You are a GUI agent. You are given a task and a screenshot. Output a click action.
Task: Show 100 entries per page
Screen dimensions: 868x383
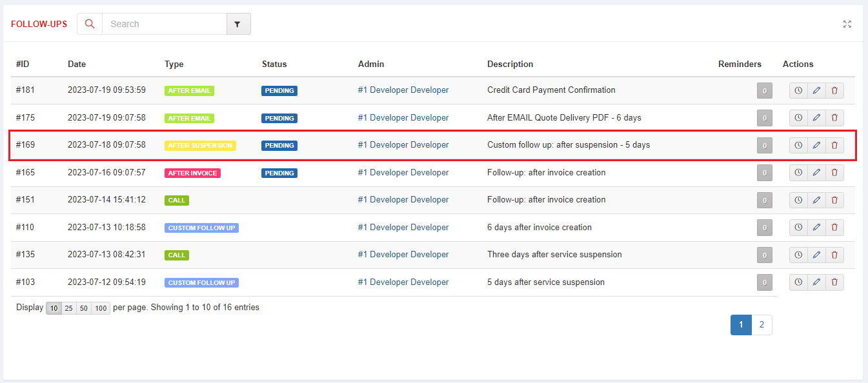click(x=101, y=308)
